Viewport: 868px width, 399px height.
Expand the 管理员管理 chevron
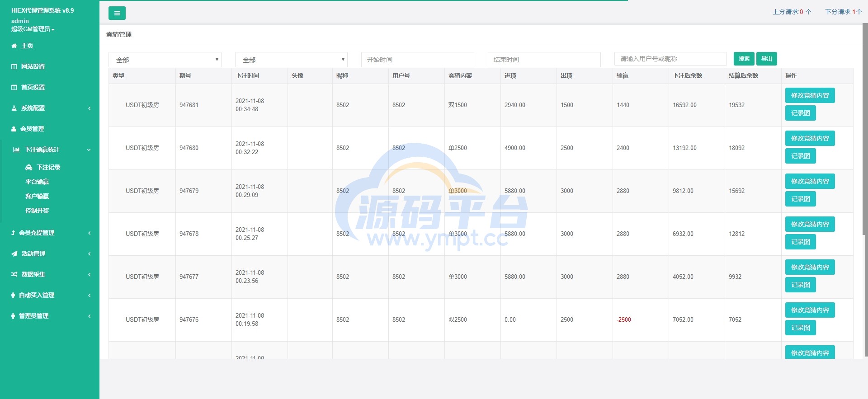pos(89,316)
